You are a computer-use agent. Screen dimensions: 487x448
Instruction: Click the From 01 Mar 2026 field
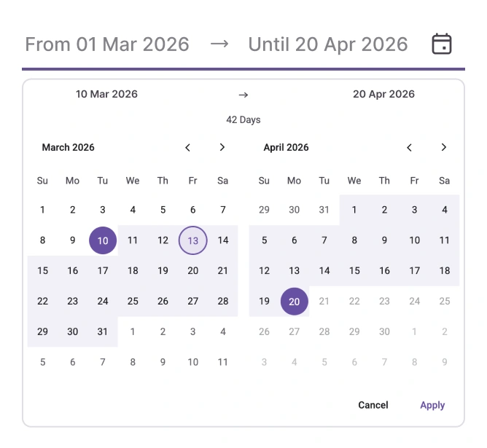pyautogui.click(x=107, y=44)
